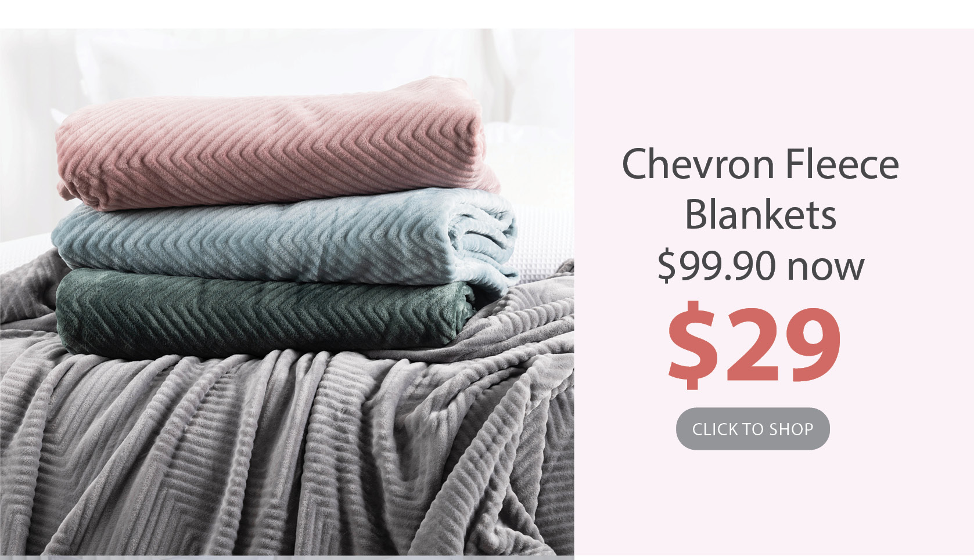Click the word Blankets in the heading

point(760,215)
